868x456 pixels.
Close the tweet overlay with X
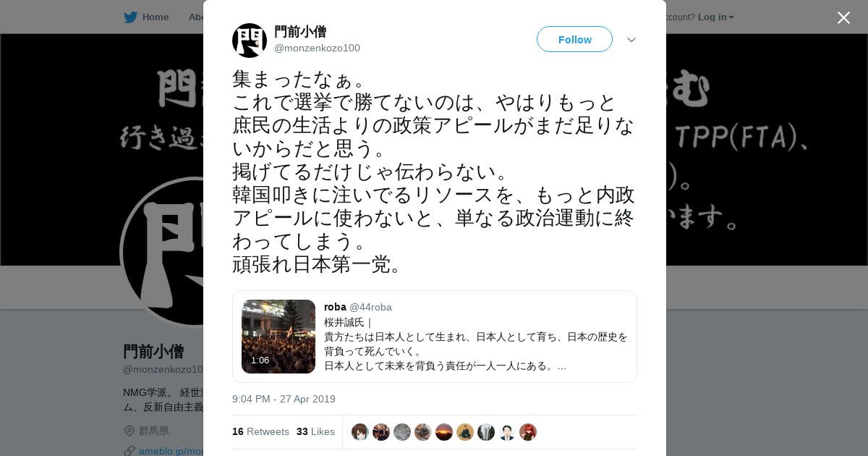(843, 17)
